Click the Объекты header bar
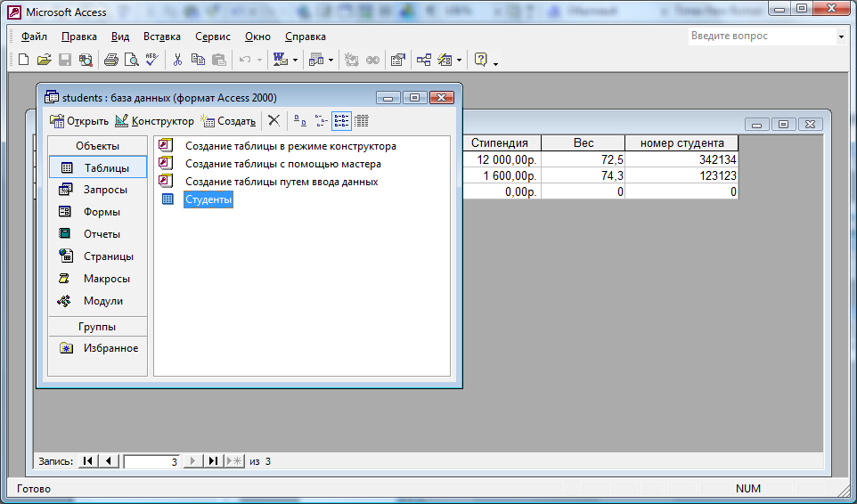 pyautogui.click(x=98, y=146)
